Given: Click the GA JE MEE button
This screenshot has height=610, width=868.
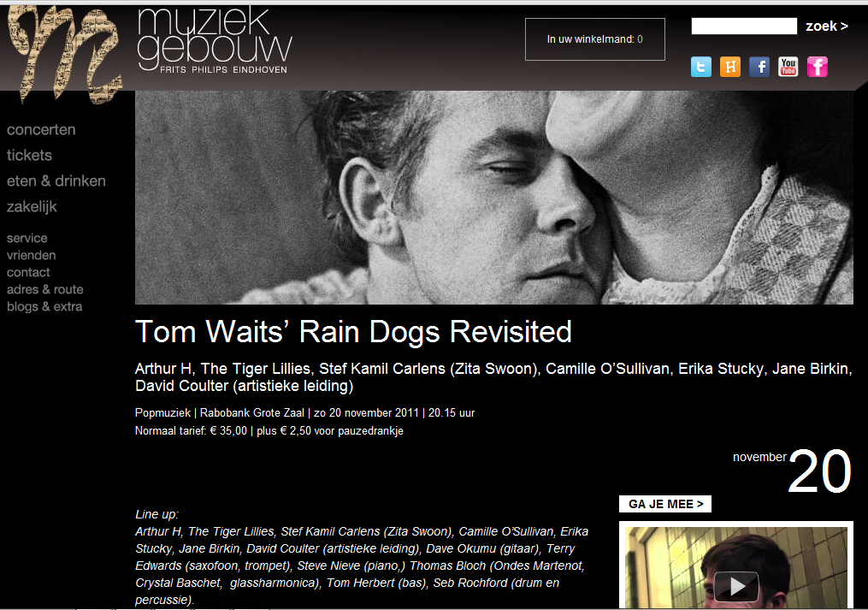Looking at the screenshot, I should tap(665, 504).
